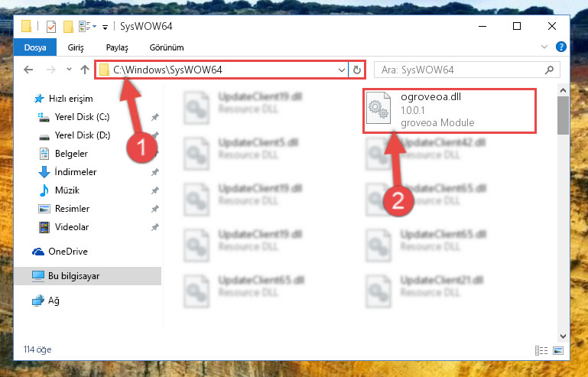Click the Back navigation arrow
This screenshot has height=377, width=588.
28,70
